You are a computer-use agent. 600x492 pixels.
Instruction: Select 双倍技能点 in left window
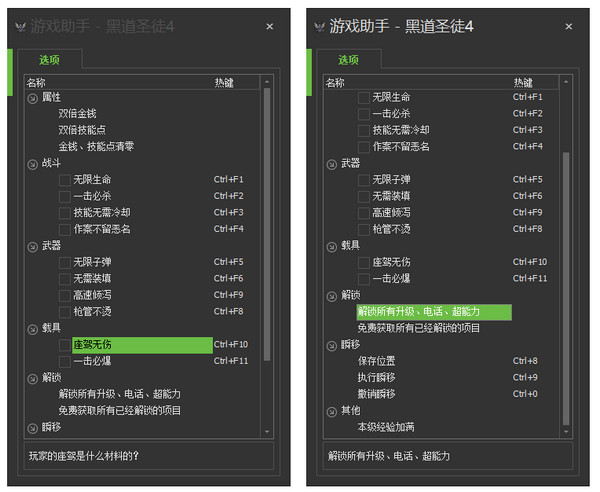82,130
